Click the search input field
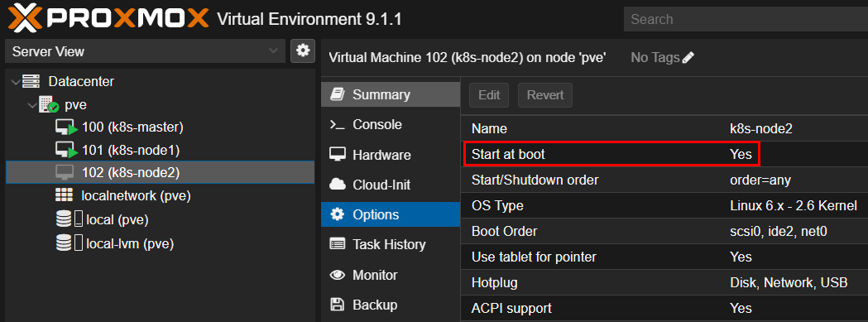Screen dimensions: 868x322 (x=746, y=19)
